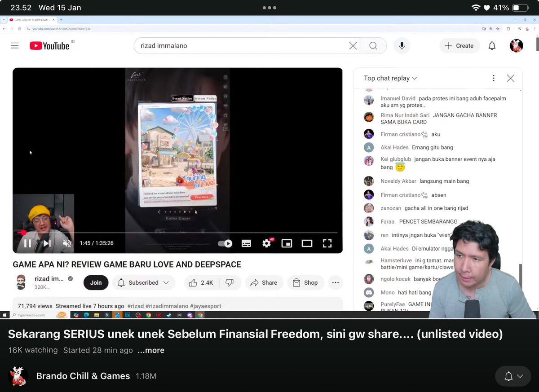539x392 pixels.
Task: Toggle subtitles/closed captions
Action: click(246, 243)
